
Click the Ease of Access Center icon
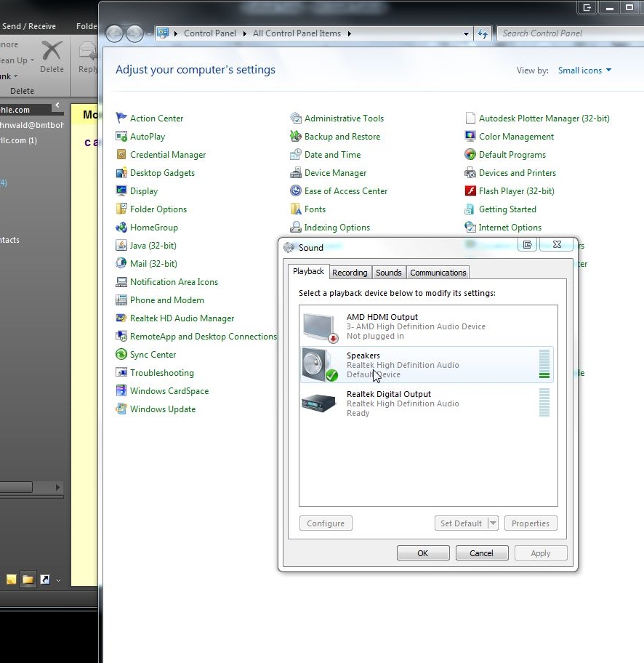click(296, 190)
